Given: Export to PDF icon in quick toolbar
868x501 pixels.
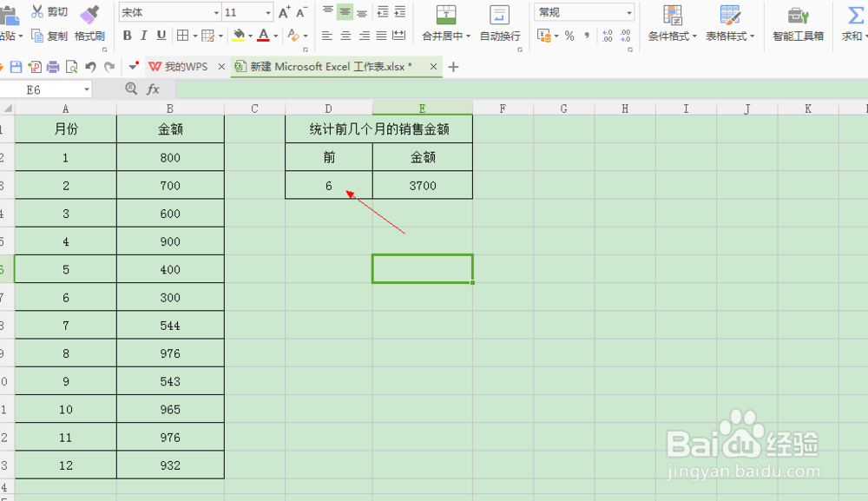Looking at the screenshot, I should point(35,67).
